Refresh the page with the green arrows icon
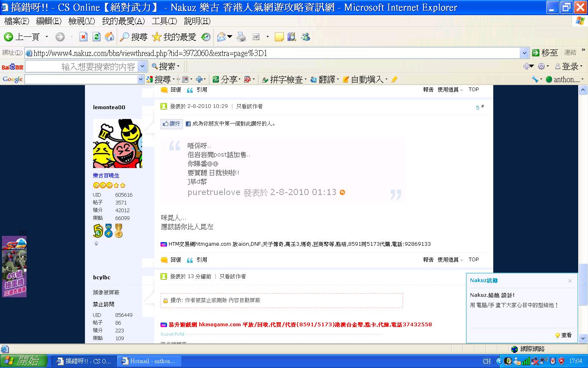This screenshot has width=588, height=368. [x=96, y=37]
